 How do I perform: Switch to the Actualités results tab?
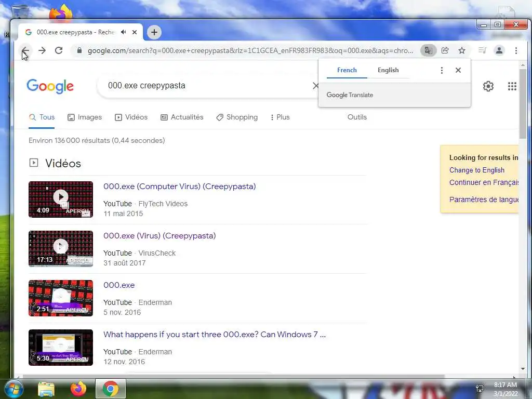(x=182, y=117)
